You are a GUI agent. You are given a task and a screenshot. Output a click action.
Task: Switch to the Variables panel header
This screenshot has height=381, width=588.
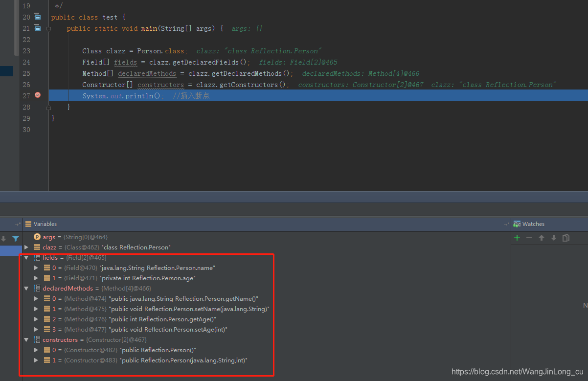45,224
